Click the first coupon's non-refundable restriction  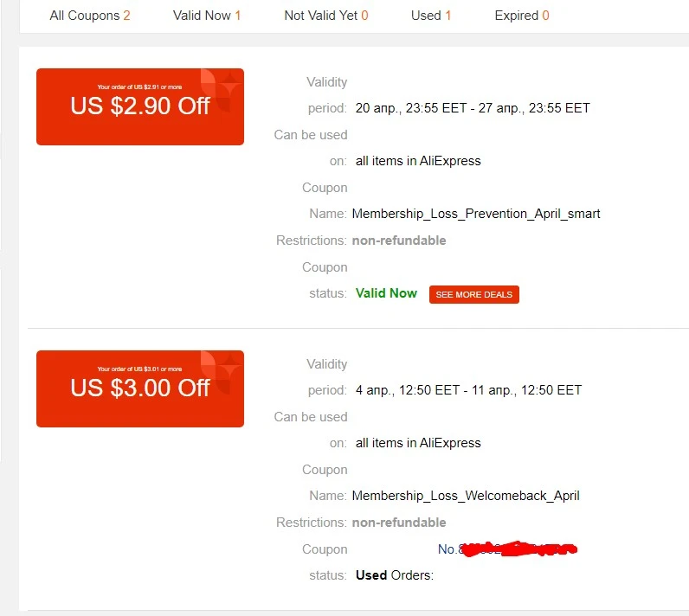coord(399,241)
